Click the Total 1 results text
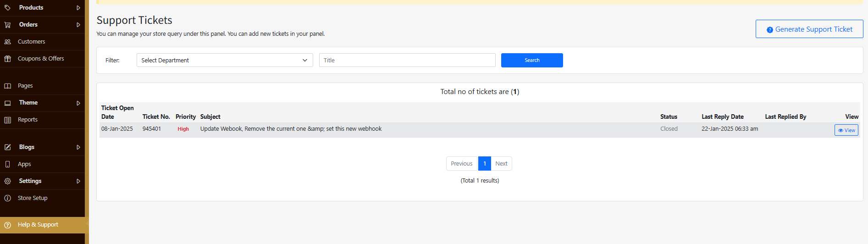Viewport: 868px width, 244px height. pyautogui.click(x=480, y=181)
